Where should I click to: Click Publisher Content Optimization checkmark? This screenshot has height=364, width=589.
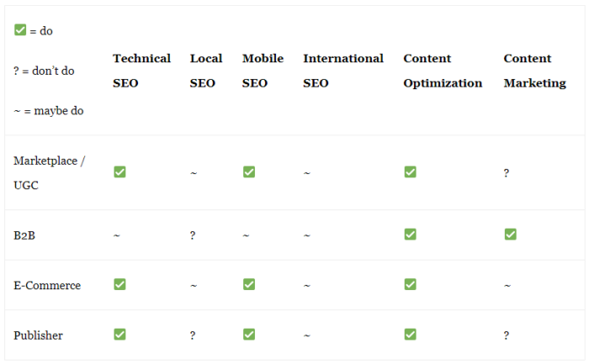tap(411, 335)
